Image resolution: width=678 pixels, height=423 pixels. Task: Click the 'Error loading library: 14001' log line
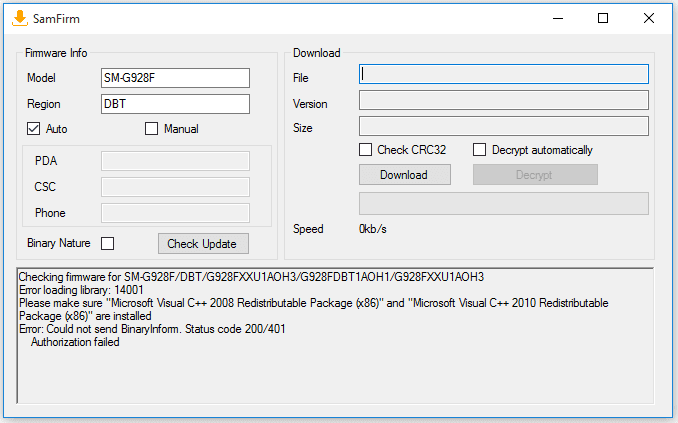pos(81,290)
